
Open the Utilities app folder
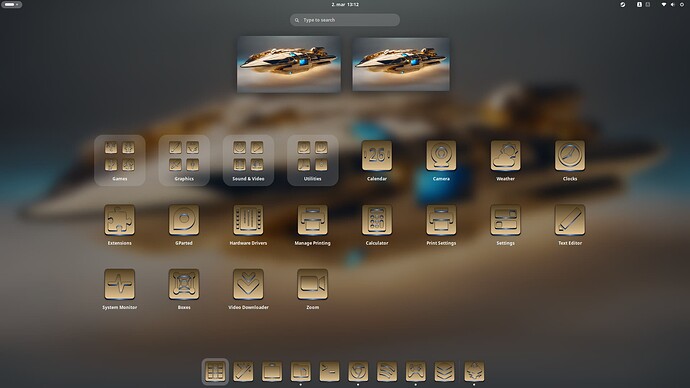312,160
